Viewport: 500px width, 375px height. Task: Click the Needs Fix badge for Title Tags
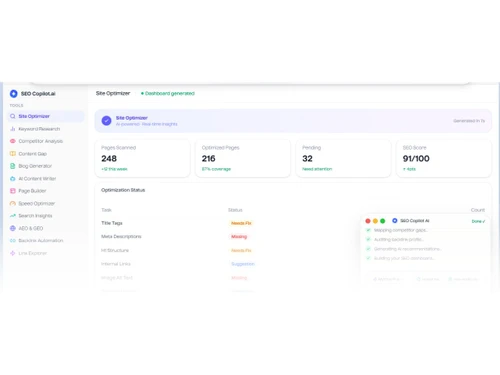click(241, 223)
